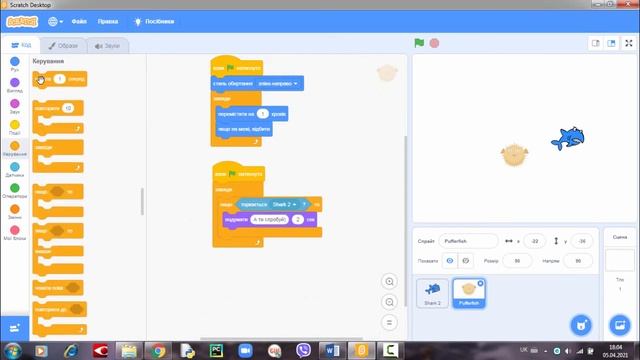
Task: Zoom in the scripts workspace
Action: tap(389, 281)
